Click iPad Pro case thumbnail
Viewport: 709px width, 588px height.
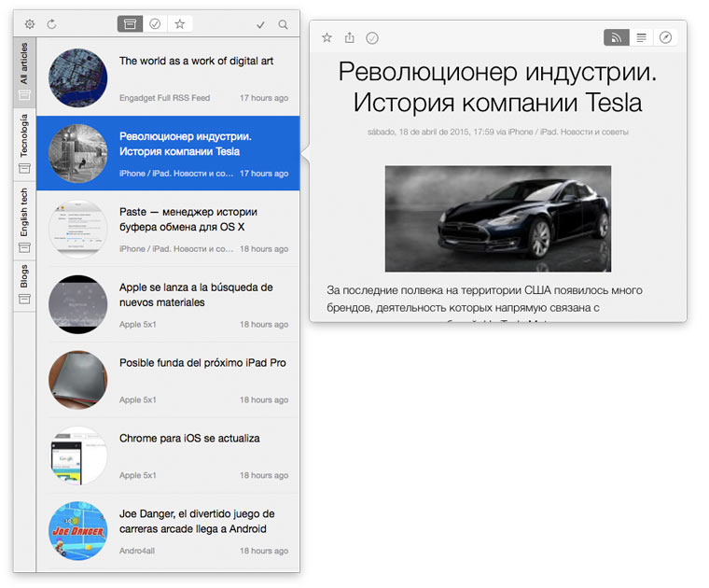pos(78,380)
